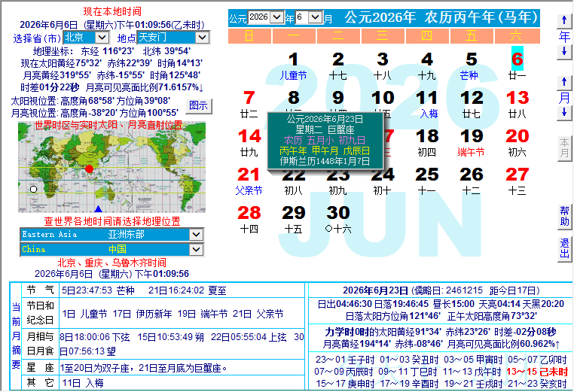Click the 六 Saturday column header
Viewport: 574px width, 392px height.
coord(517,36)
